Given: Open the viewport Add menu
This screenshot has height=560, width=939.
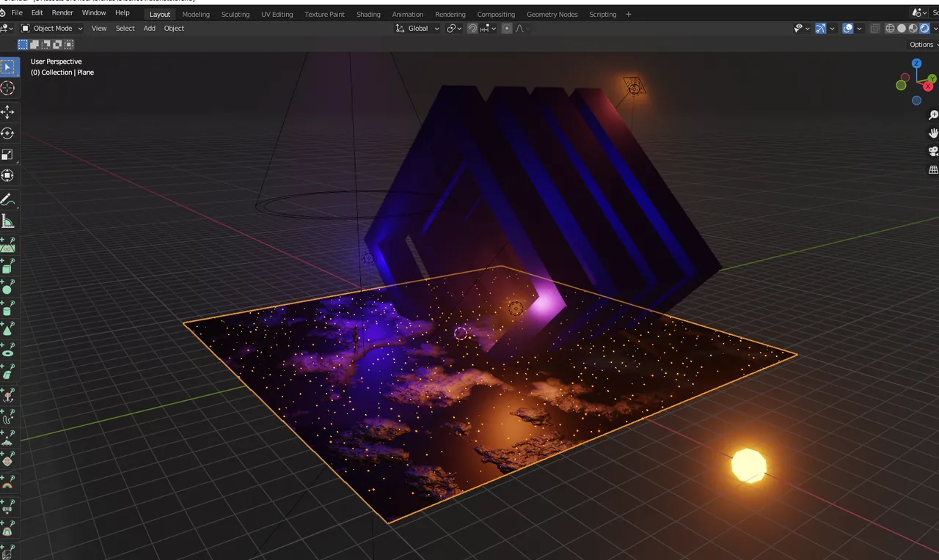Looking at the screenshot, I should (x=150, y=29).
